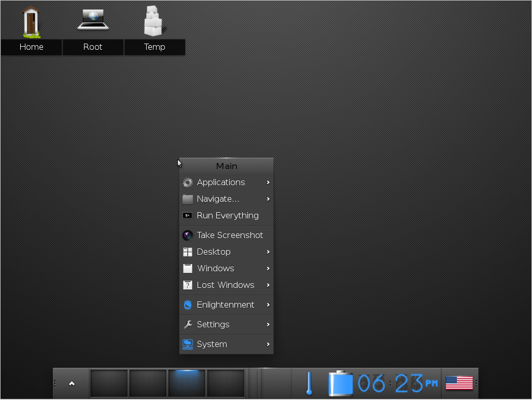Click the Lost Windows question mark icon

pos(188,285)
